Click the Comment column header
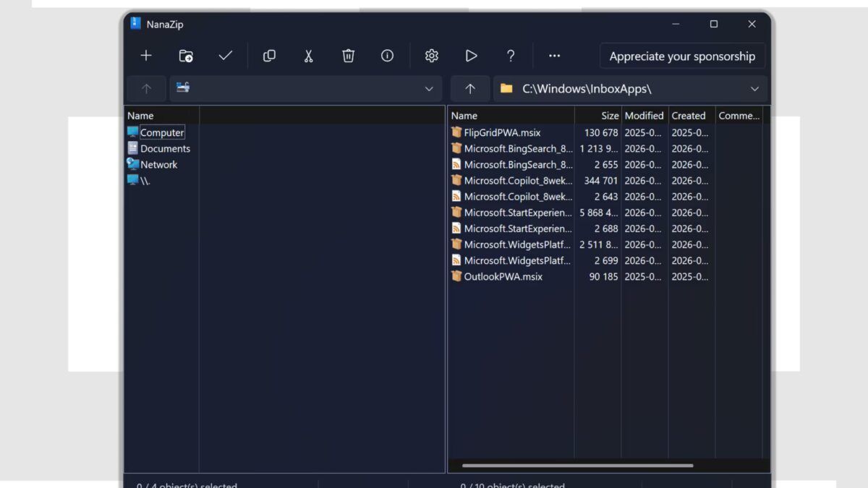The image size is (868, 488). click(x=739, y=116)
